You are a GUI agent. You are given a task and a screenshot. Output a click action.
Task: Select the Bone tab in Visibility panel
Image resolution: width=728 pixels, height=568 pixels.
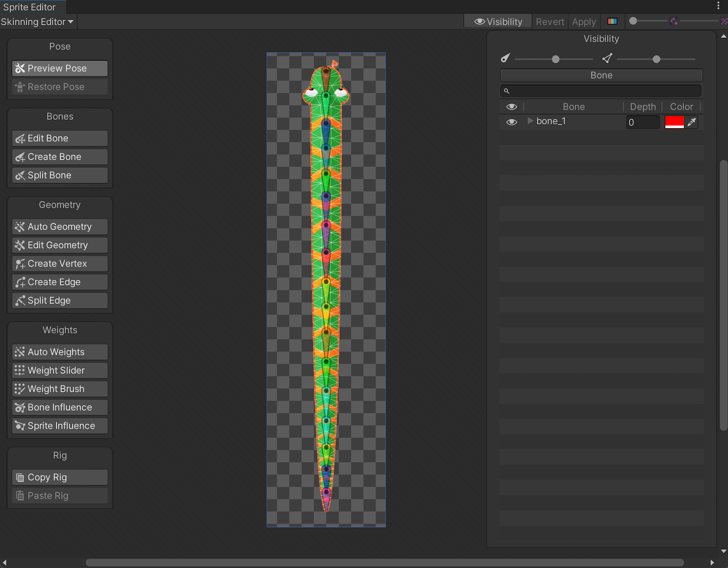pyautogui.click(x=601, y=75)
